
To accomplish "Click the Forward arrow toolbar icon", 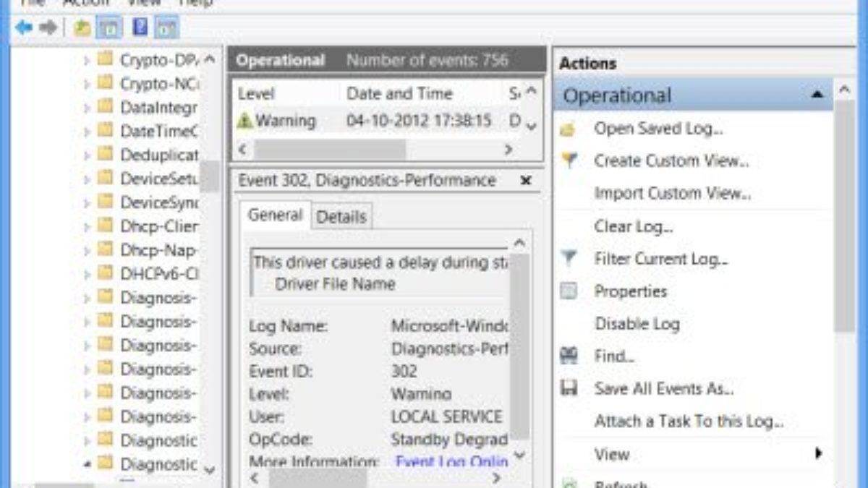I will click(48, 28).
